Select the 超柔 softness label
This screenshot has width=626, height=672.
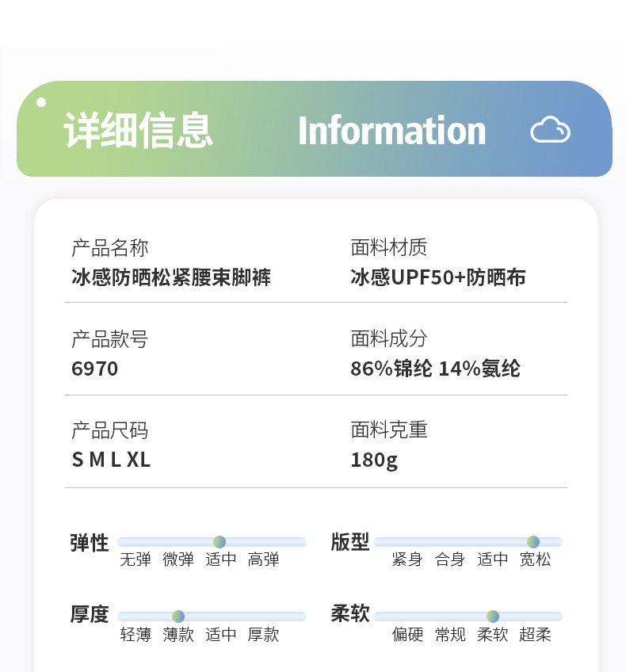[x=536, y=635]
